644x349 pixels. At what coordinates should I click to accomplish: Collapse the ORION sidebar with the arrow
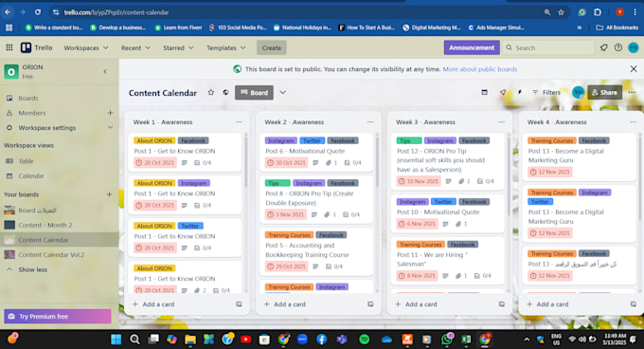pos(105,71)
